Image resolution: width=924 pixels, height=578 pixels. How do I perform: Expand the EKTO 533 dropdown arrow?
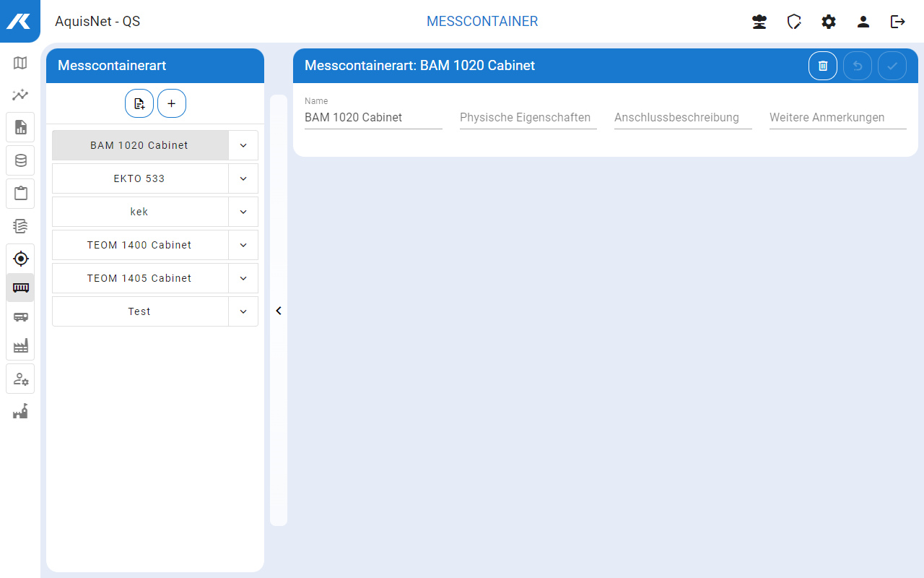click(x=243, y=178)
